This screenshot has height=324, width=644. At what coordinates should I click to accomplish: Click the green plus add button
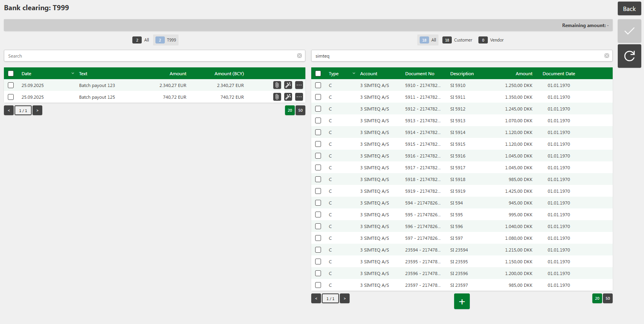[x=462, y=301]
